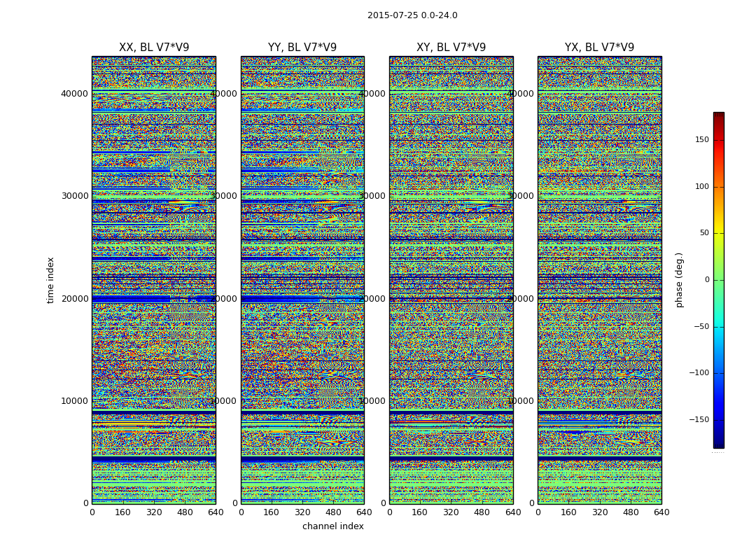735x560 pixels.
Task: Click the '20000' y-tick of the XX panel
Action: (76, 299)
